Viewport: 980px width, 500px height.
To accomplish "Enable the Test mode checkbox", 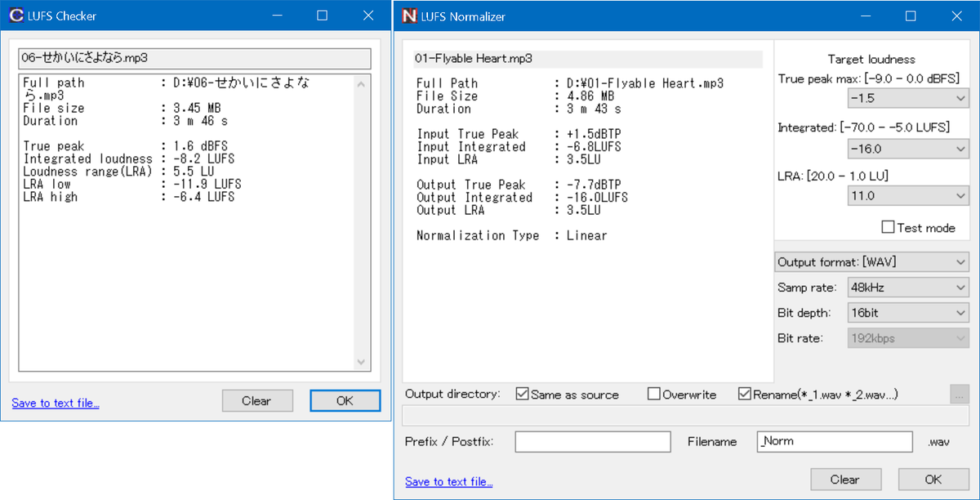I will 888,227.
